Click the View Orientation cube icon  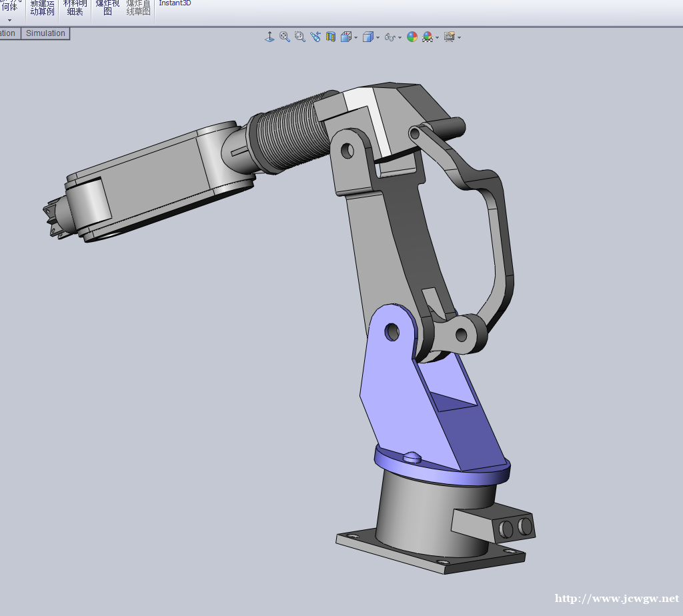coord(346,37)
